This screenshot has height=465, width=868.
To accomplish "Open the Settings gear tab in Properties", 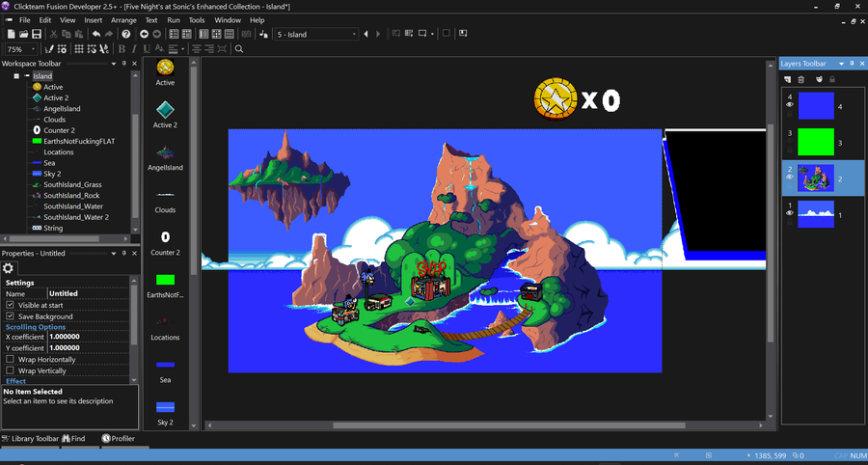I will click(x=9, y=268).
